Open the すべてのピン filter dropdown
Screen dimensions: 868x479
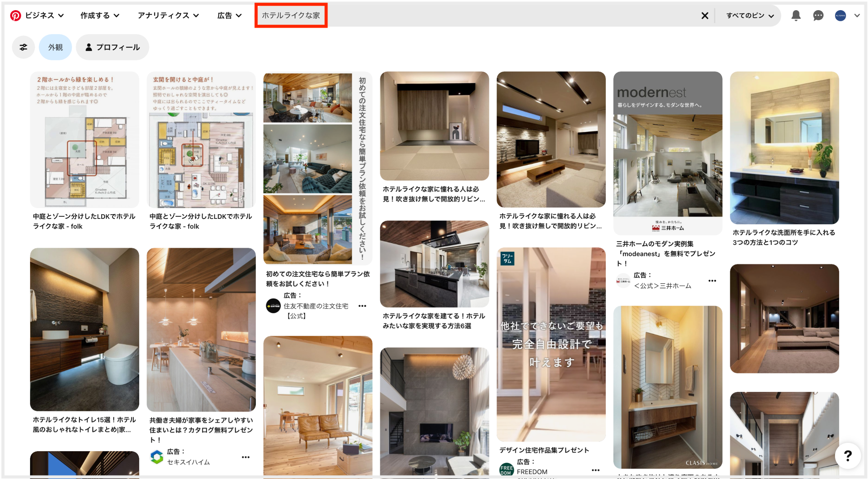pos(750,16)
